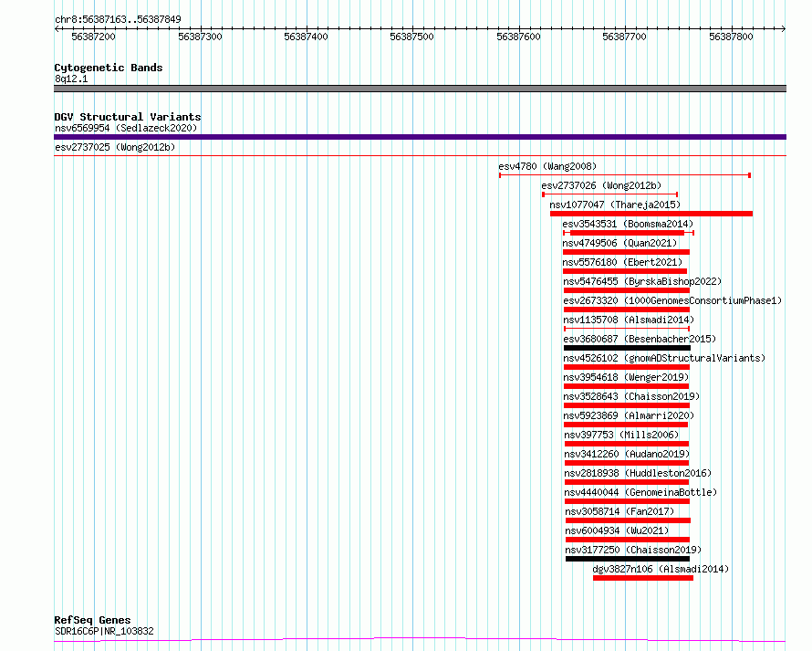Open the esv2673320 (1000GenomesConsortiumPhase1) label
The width and height of the screenshot is (812, 651).
(672, 300)
